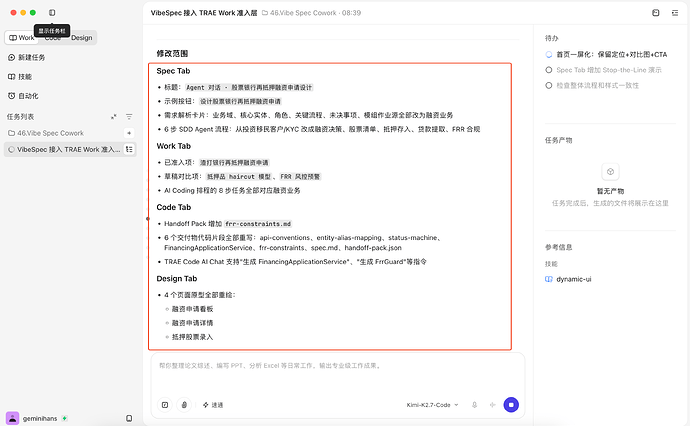Toggle the 速通 fast mode option
The image size is (690, 426).
pos(213,405)
